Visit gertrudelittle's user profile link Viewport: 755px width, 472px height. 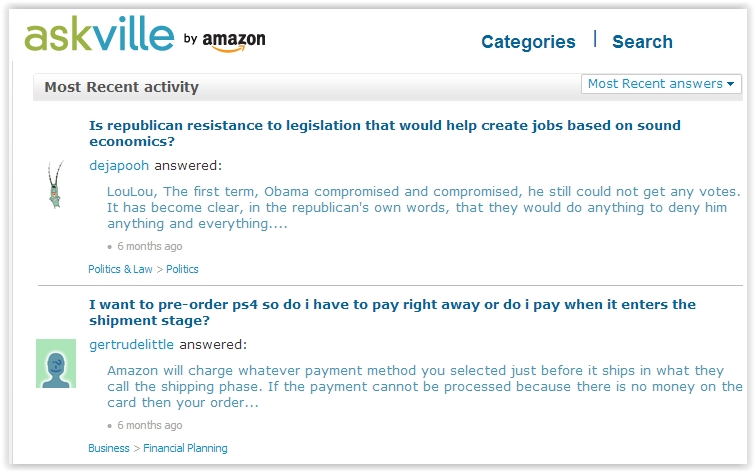(132, 345)
